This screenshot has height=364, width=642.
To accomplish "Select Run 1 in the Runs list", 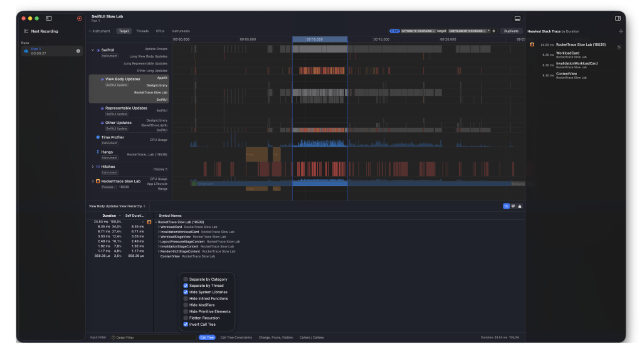I will point(51,51).
